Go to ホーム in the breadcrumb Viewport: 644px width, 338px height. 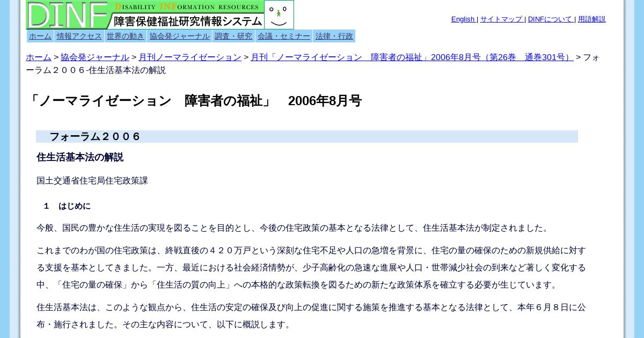click(39, 57)
